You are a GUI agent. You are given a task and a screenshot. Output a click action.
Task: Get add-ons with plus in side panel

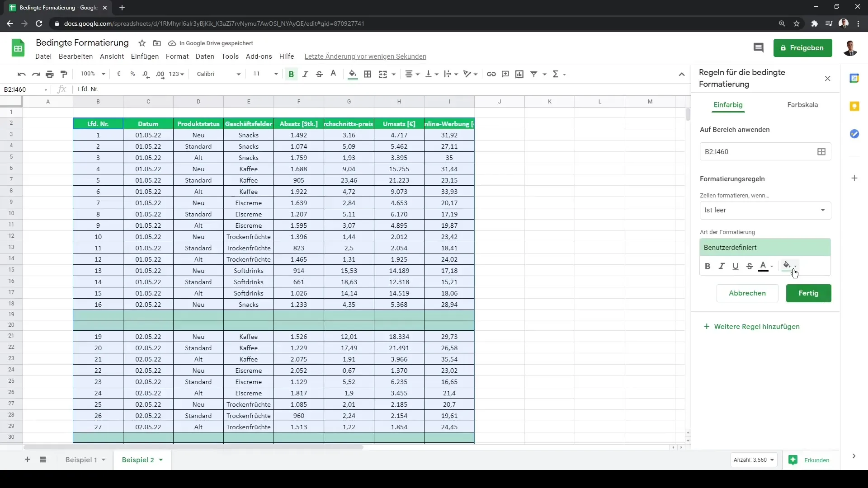pos(854,178)
